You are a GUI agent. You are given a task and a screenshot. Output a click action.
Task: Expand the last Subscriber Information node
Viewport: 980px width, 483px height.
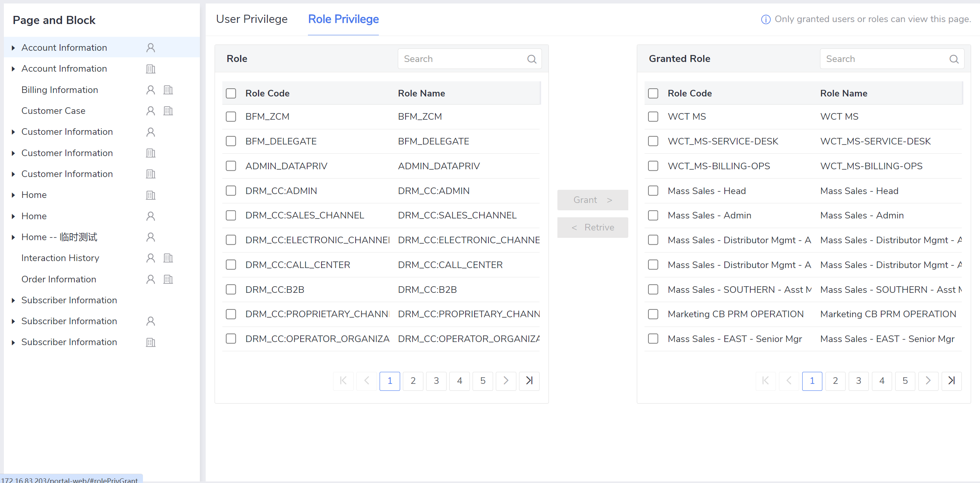point(13,342)
